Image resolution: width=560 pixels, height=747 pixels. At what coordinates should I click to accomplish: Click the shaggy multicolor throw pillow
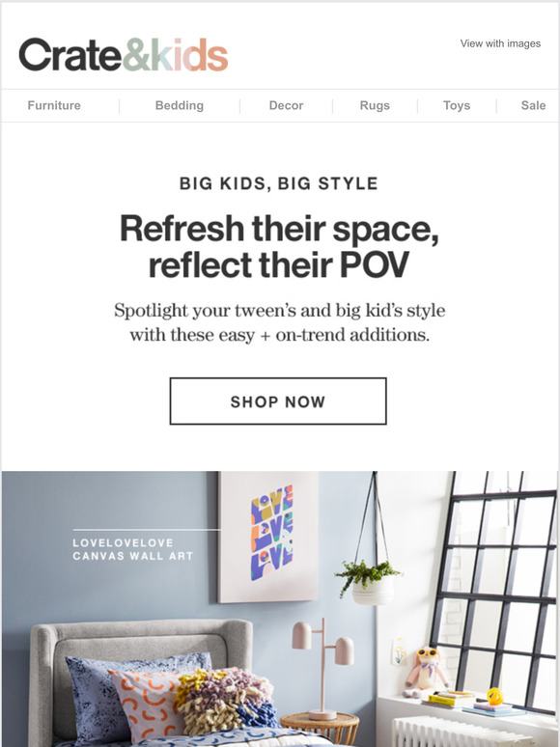tap(226, 701)
